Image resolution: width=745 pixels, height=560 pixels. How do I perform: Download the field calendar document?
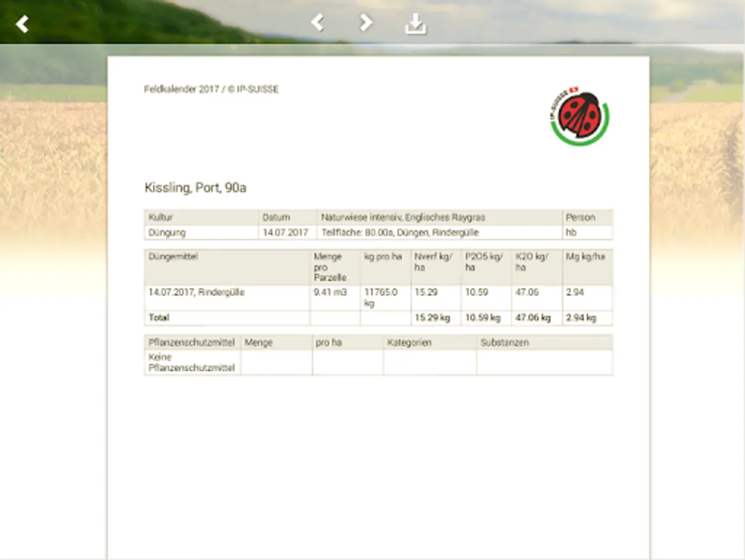coord(416,23)
